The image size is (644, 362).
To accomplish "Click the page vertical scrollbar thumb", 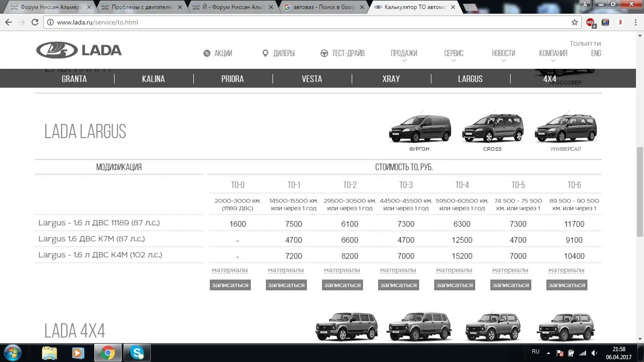I will 640,192.
